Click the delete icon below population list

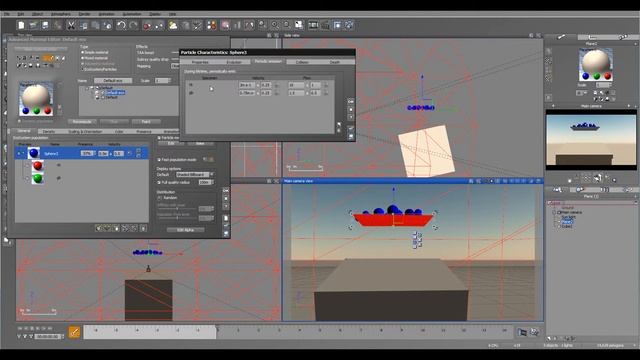point(143,228)
